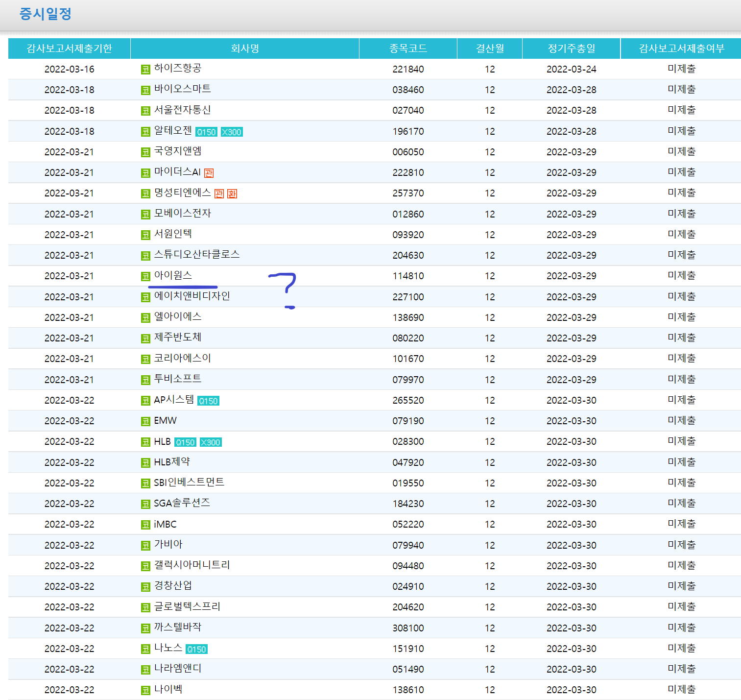This screenshot has height=700, width=741.
Task: Open the SGA솔루션즈 company link
Action: 182,503
